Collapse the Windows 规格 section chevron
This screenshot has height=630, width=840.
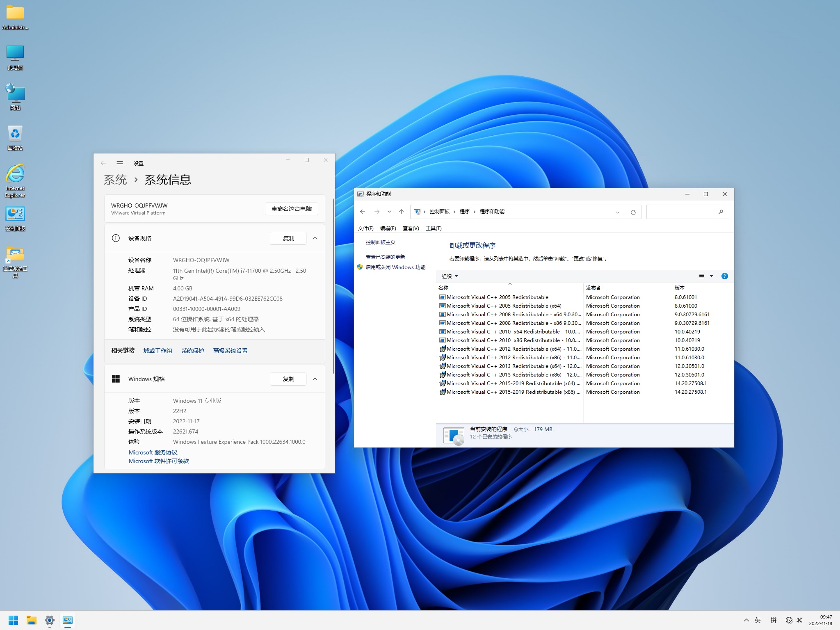click(x=315, y=379)
